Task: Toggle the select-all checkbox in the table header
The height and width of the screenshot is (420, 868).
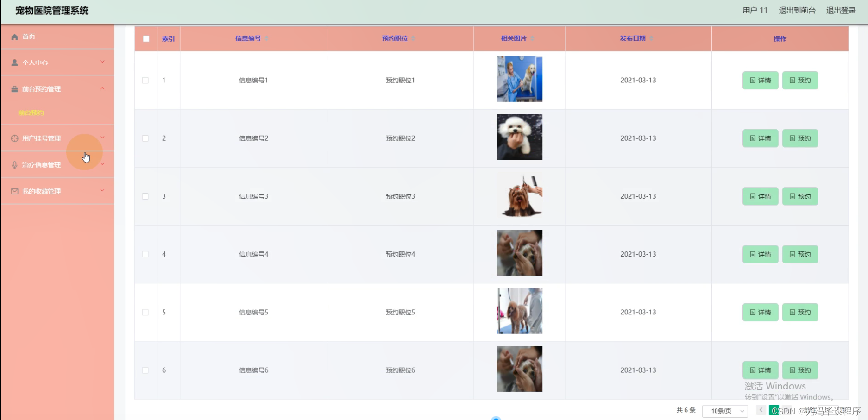Action: point(146,39)
